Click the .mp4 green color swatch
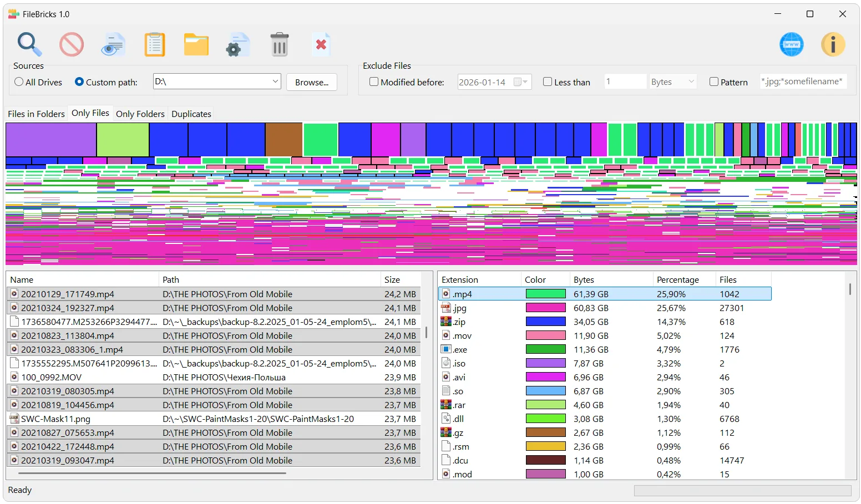The width and height of the screenshot is (861, 504). point(546,294)
